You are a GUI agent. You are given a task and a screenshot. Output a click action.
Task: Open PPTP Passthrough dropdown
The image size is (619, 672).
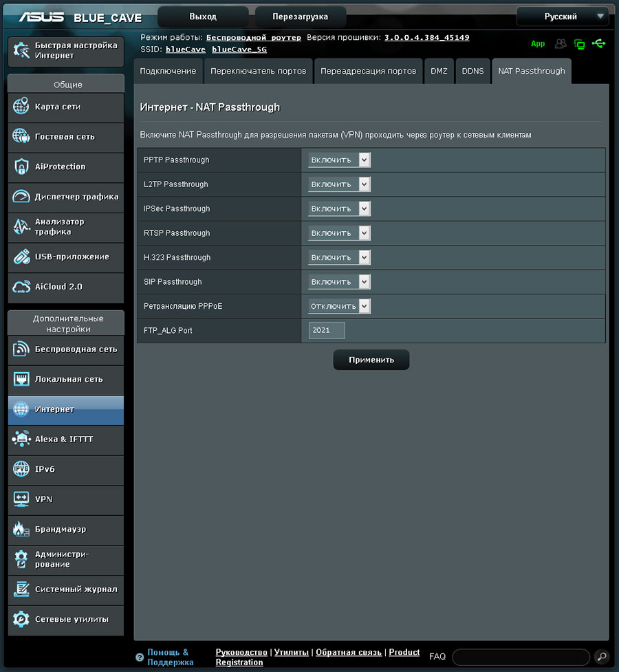click(x=339, y=160)
